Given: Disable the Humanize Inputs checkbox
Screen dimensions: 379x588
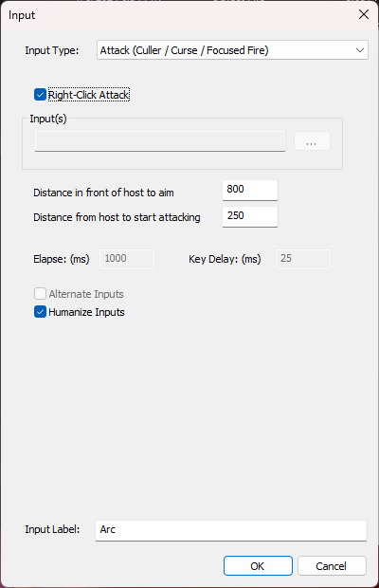Looking at the screenshot, I should [x=40, y=312].
